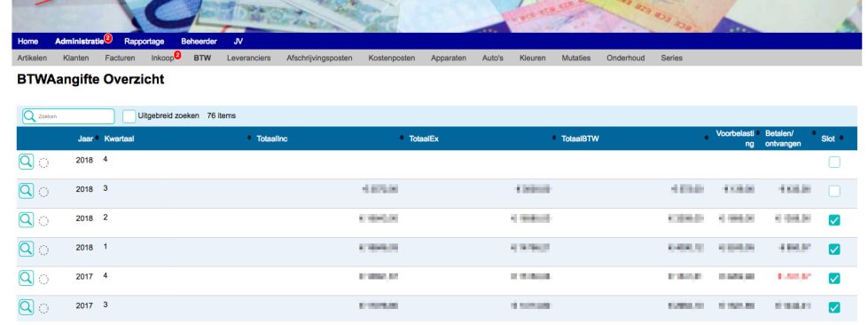868x325 pixels.
Task: Enable the Uitgebreid zoeken checkbox
Action: click(129, 116)
